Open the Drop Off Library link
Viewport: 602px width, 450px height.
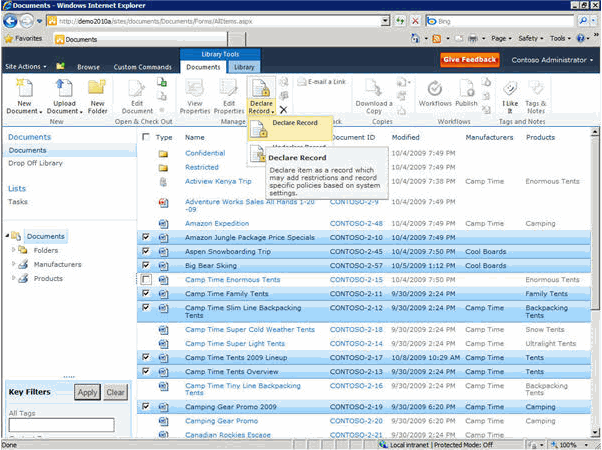tap(35, 163)
